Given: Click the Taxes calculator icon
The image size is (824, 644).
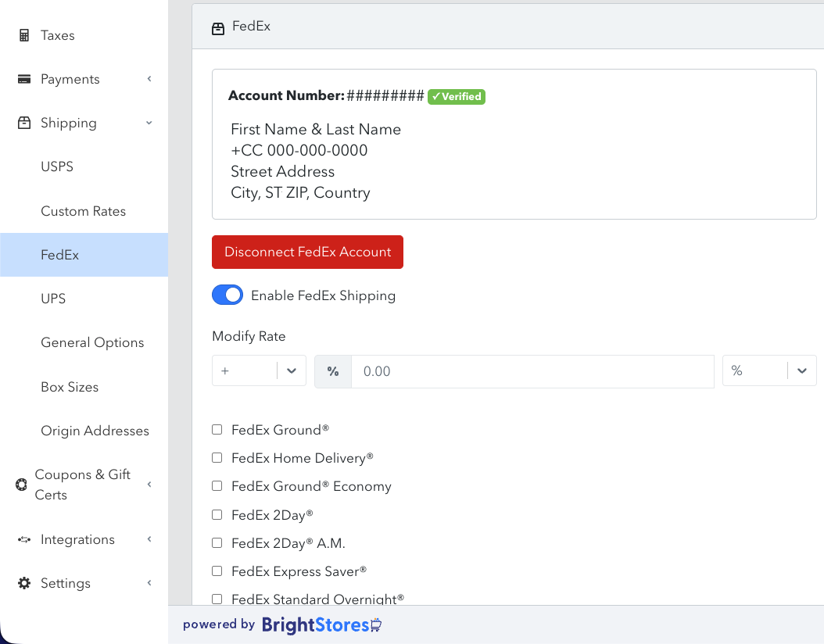Looking at the screenshot, I should pyautogui.click(x=24, y=35).
